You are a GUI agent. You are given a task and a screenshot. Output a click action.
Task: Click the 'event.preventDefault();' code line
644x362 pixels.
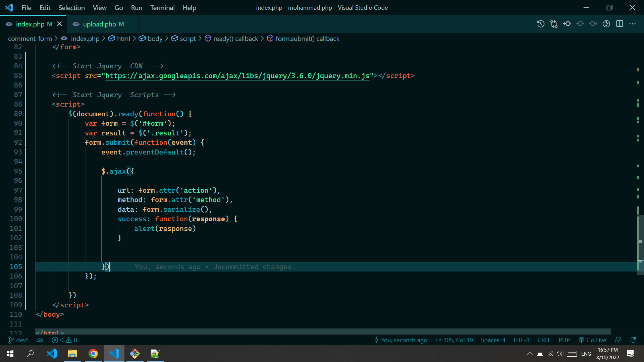[148, 152]
